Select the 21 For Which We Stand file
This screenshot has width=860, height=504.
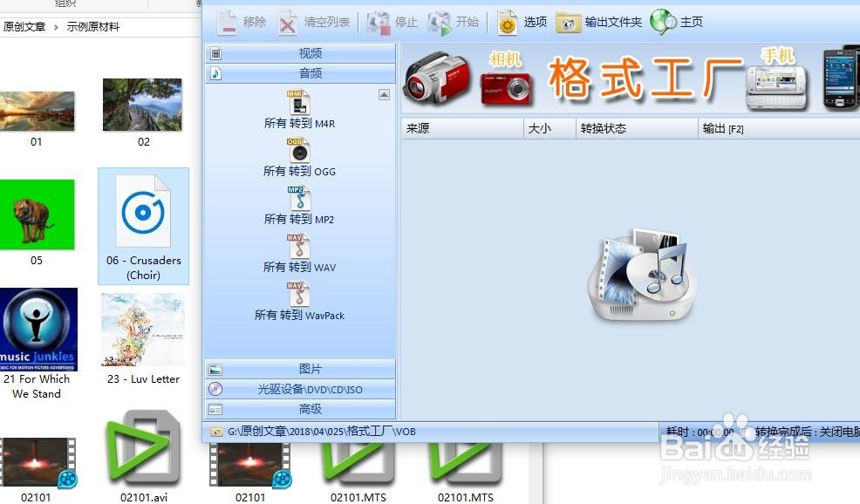pos(37,344)
